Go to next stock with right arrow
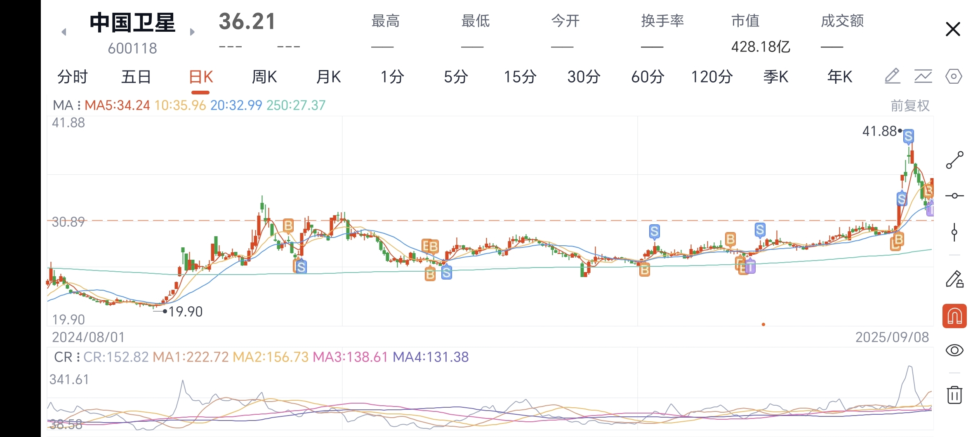Screen dimensions: 980x437 tap(192, 32)
